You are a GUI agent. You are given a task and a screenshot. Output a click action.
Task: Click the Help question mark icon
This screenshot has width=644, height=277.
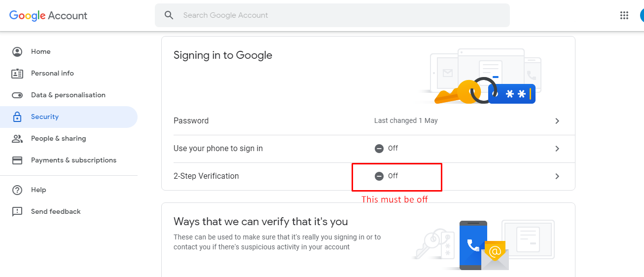point(17,190)
